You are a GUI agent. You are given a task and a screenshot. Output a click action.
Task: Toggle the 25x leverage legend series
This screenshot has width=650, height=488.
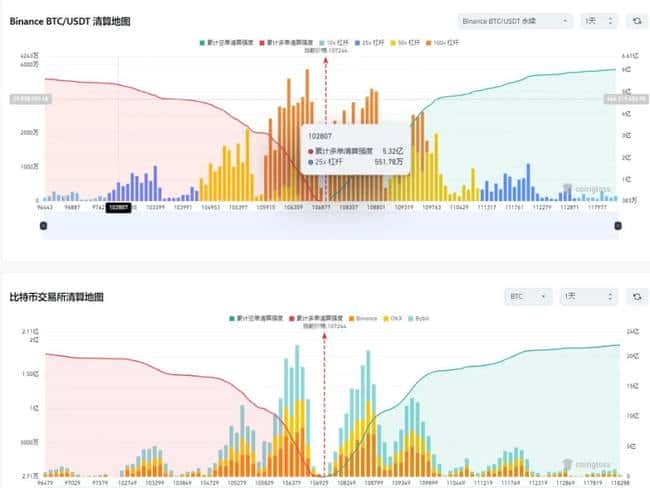(x=370, y=43)
